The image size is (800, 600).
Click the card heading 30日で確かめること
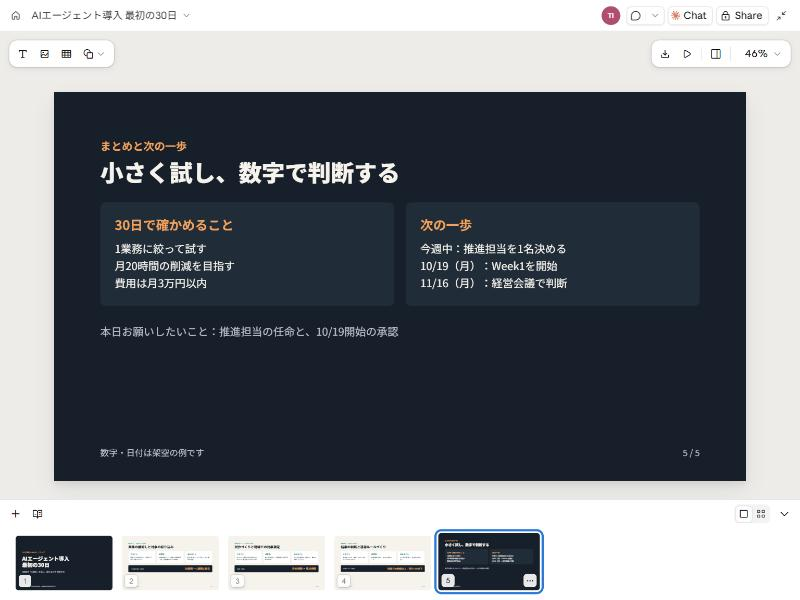coord(173,225)
